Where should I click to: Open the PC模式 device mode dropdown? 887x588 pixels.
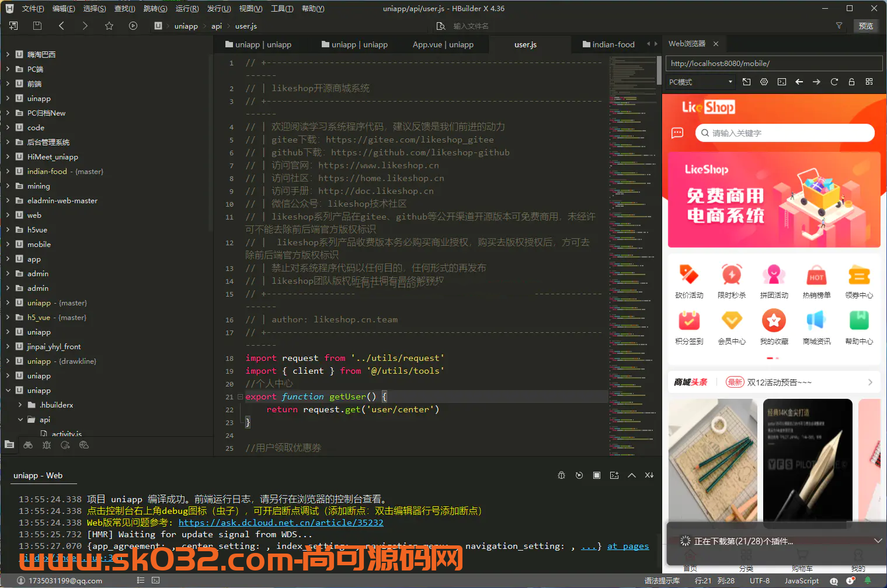[701, 82]
